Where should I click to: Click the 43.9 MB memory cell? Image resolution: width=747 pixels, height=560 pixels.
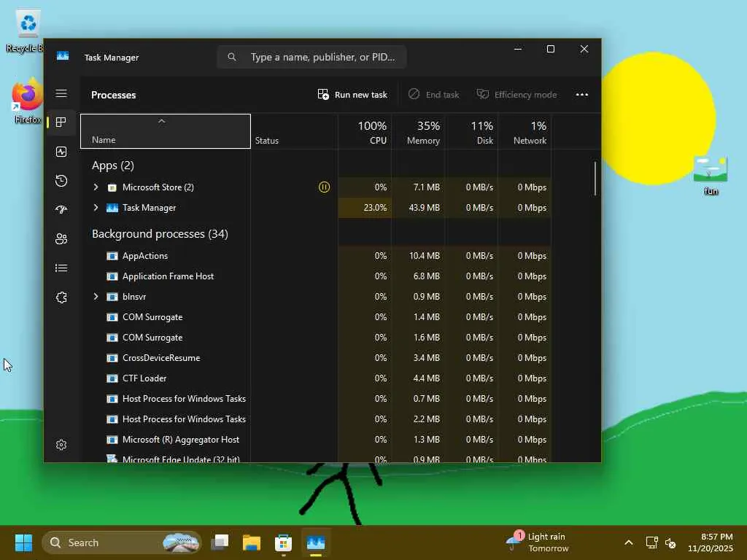click(x=419, y=208)
